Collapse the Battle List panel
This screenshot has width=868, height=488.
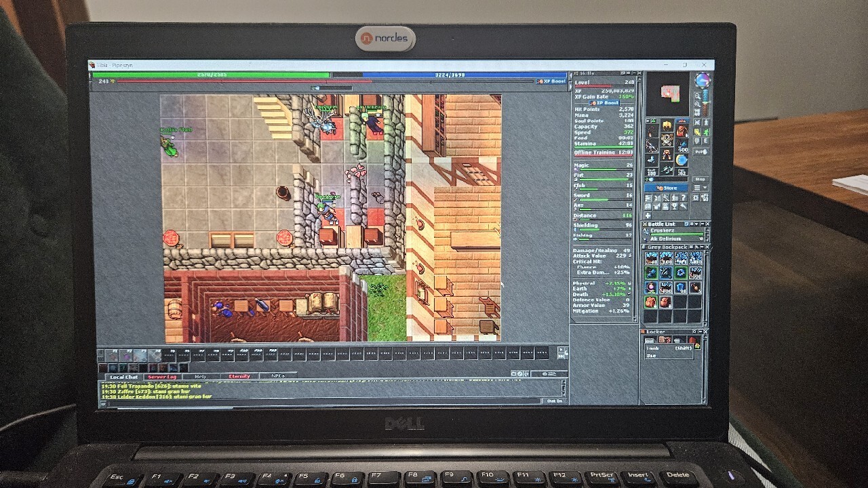coord(701,224)
